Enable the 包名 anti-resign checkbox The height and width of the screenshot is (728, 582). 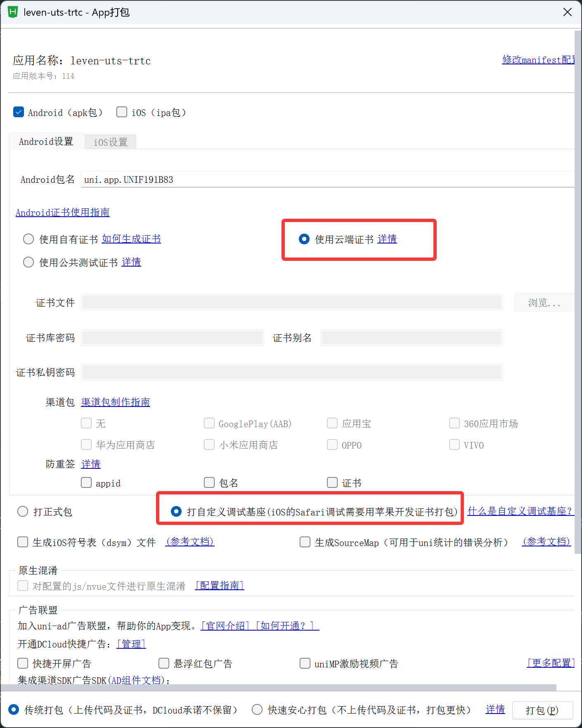[x=209, y=482]
